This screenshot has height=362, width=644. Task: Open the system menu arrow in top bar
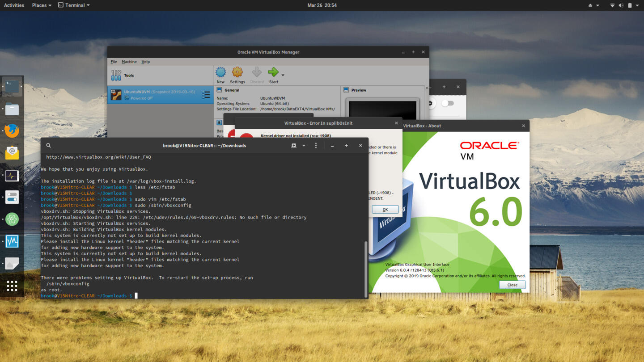(637, 5)
